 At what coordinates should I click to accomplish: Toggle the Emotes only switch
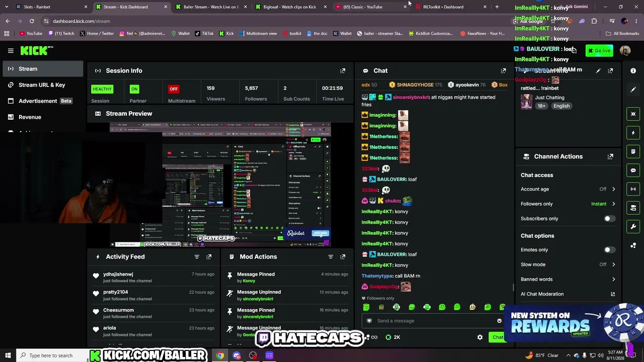pyautogui.click(x=609, y=250)
